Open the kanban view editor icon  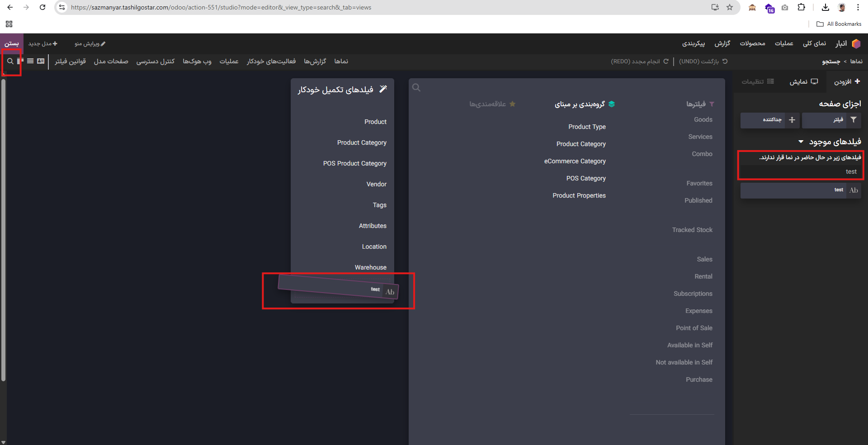click(x=20, y=61)
